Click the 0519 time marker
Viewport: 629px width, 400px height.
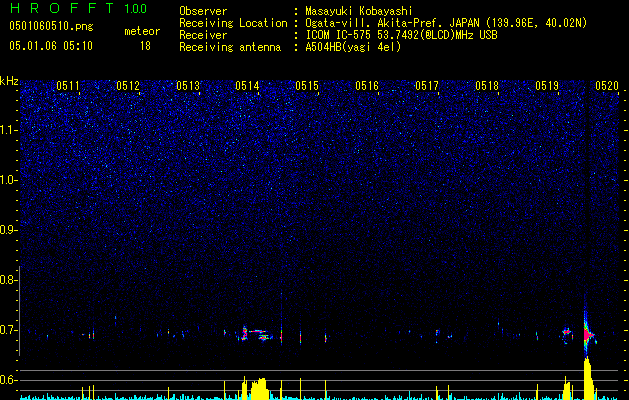[547, 86]
